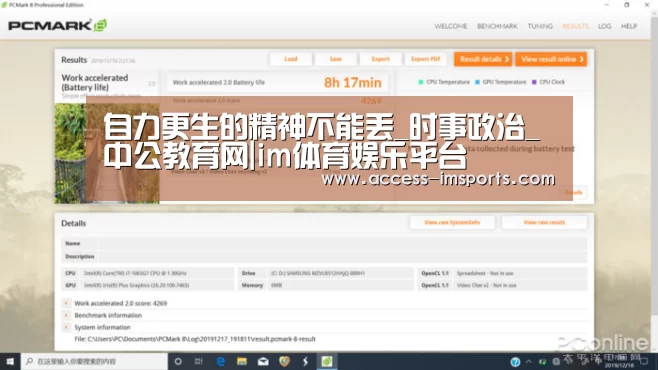Open Cortana from the taskbar
The width and height of the screenshot is (658, 370).
coord(178,361)
